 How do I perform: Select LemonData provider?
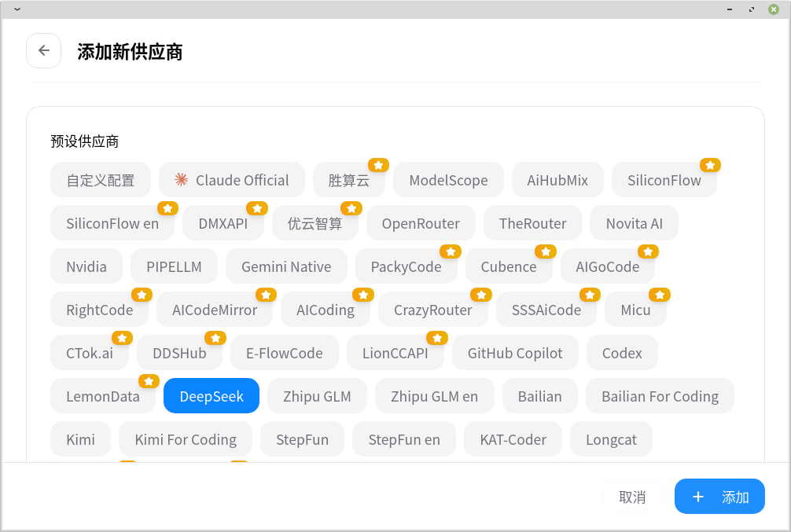click(103, 396)
